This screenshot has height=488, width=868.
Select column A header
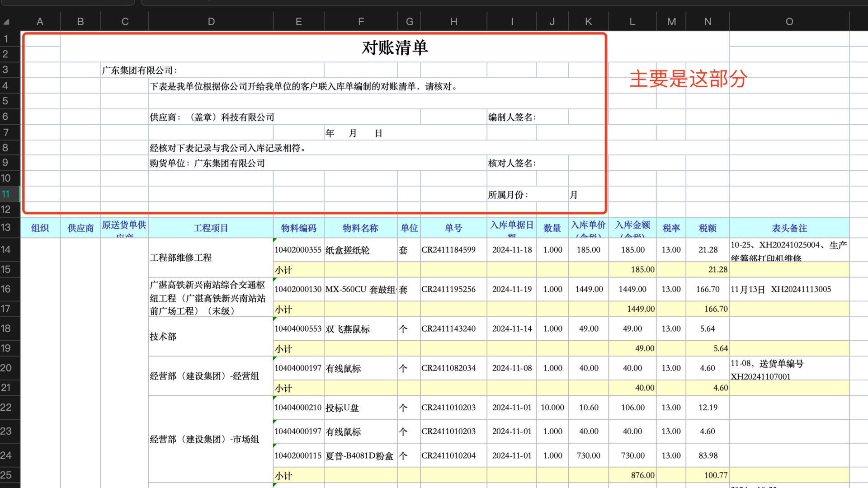point(40,21)
